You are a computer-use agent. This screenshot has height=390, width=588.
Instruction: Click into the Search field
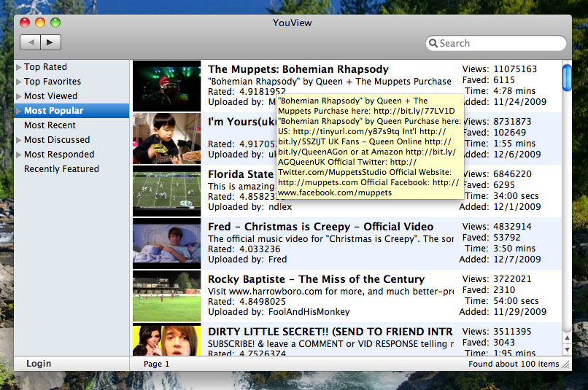click(x=496, y=43)
